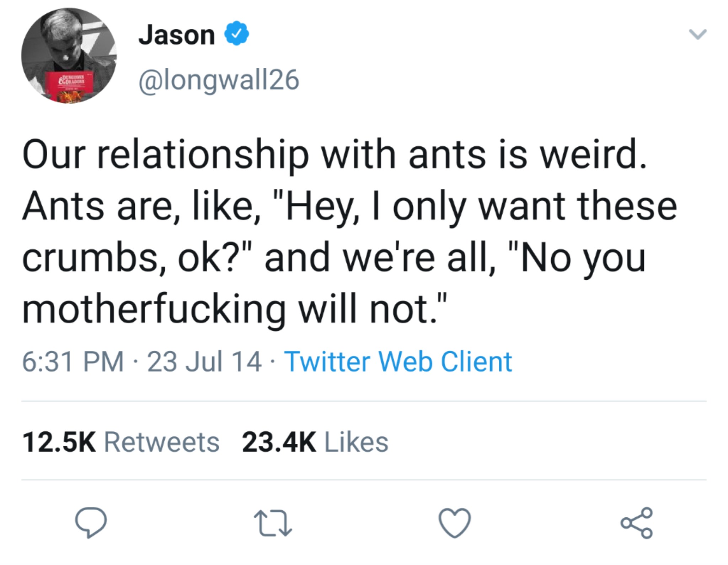Screen dimensions: 728x565
Task: Open Jason's circular profile picture
Action: click(x=69, y=56)
